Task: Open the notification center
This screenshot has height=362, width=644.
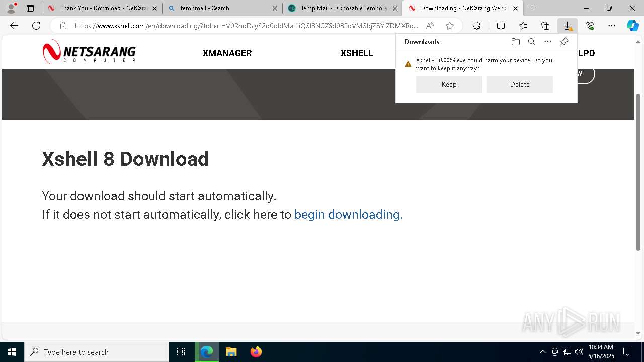Action: tap(627, 352)
